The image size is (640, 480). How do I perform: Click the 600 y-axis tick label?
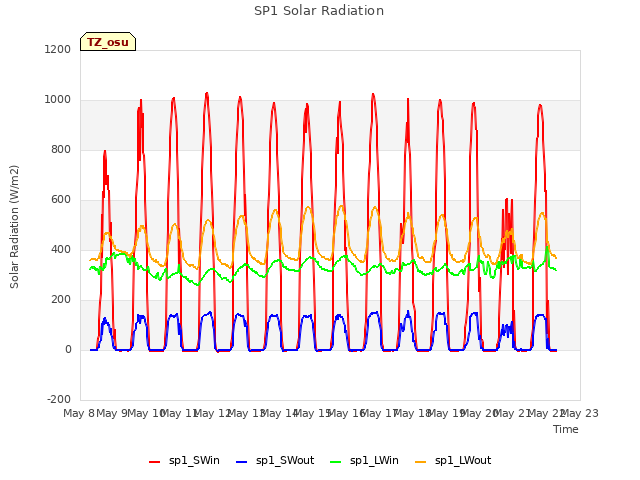point(61,200)
